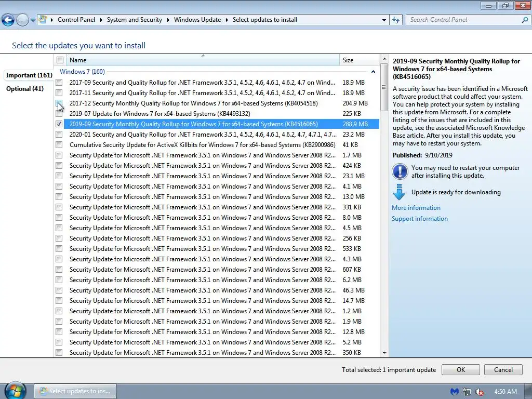
Task: Toggle the select-all checkbox in header
Action: click(x=60, y=60)
